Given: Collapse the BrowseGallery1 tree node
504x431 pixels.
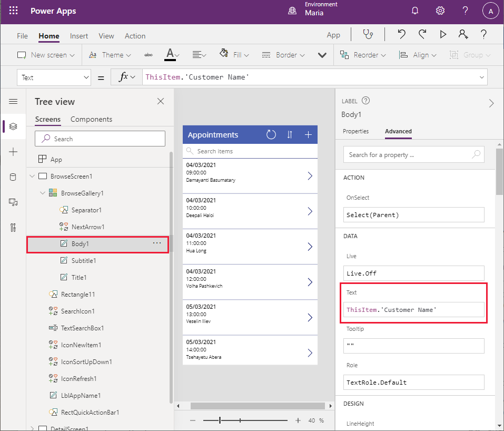Looking at the screenshot, I should tap(43, 193).
